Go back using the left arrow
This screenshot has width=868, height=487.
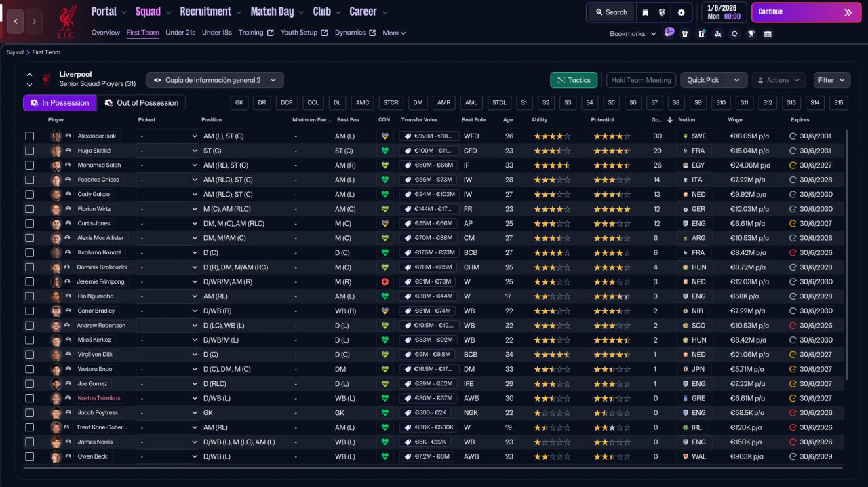coord(16,21)
